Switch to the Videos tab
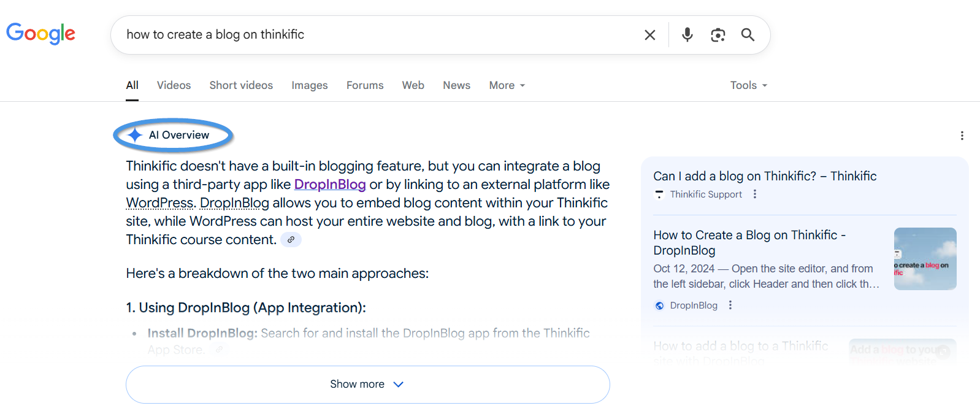This screenshot has height=419, width=980. (174, 85)
